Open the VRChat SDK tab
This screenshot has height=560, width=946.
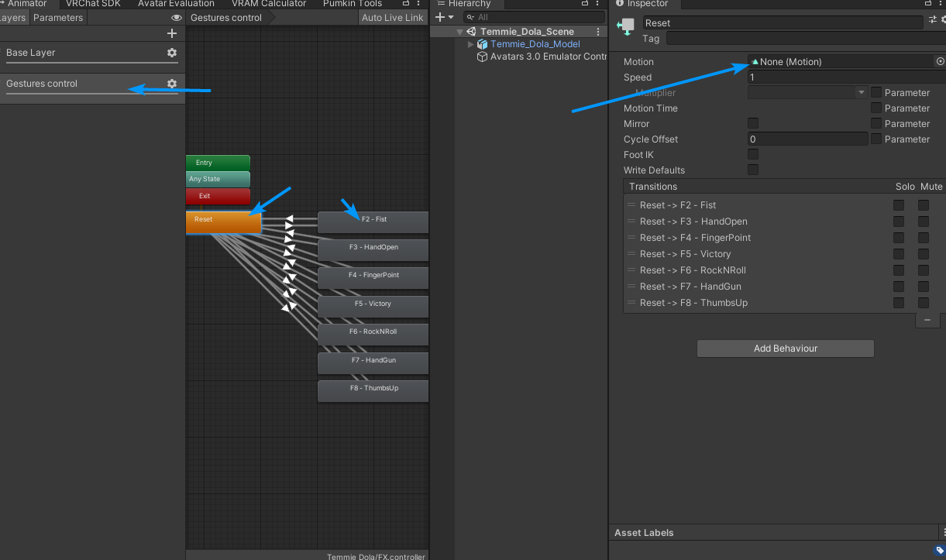93,4
